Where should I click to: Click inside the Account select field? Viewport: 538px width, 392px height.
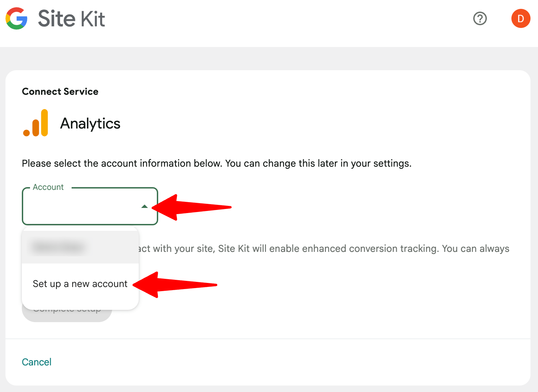point(90,206)
